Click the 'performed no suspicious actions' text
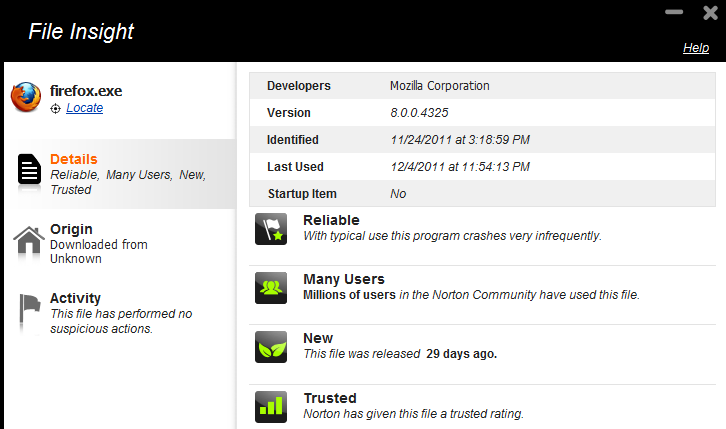Screen dimensions: 726x429 [x=121, y=321]
